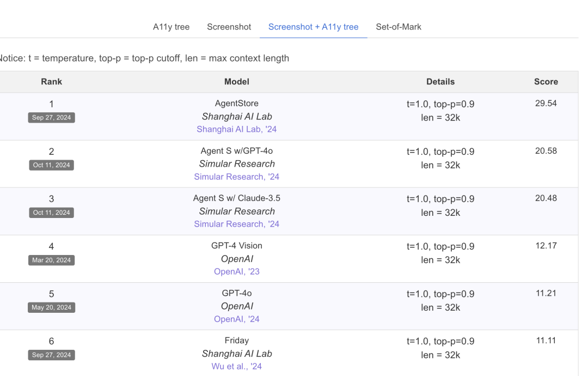Click the Model column header

[236, 82]
